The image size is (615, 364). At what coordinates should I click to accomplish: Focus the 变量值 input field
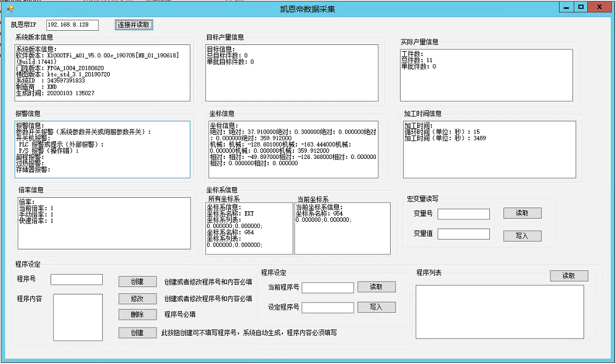tap(463, 234)
